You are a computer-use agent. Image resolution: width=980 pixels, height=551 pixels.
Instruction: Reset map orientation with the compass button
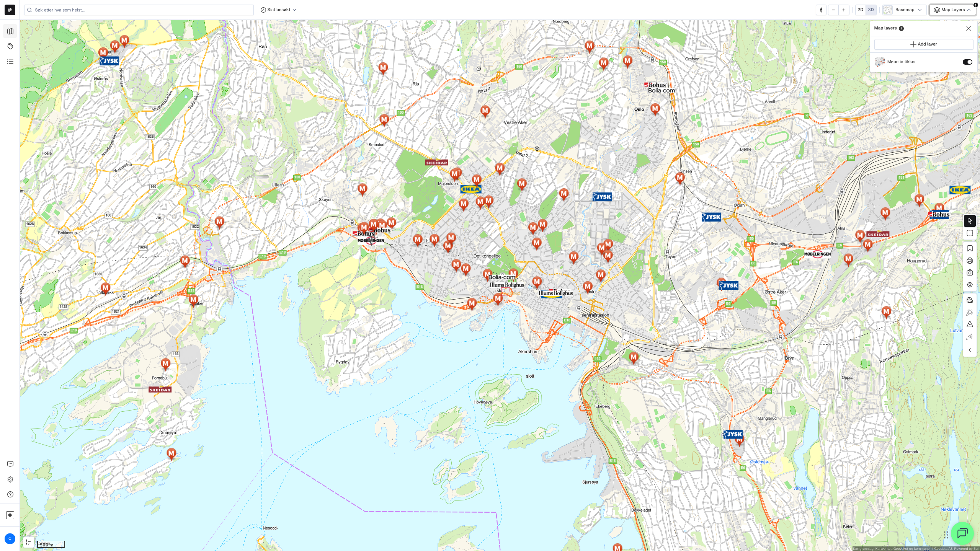pyautogui.click(x=821, y=10)
